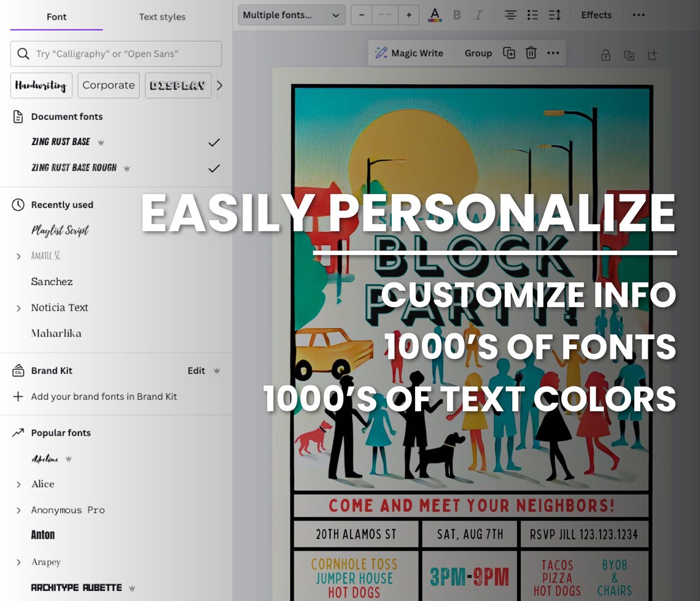Open text alignment options
Image resolution: width=700 pixels, height=601 pixels.
point(510,15)
